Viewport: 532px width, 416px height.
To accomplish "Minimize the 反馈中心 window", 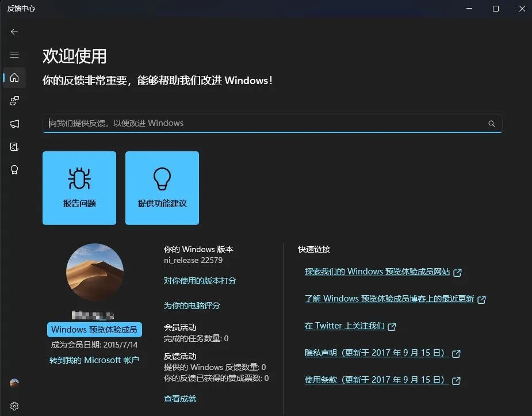I will (469, 9).
